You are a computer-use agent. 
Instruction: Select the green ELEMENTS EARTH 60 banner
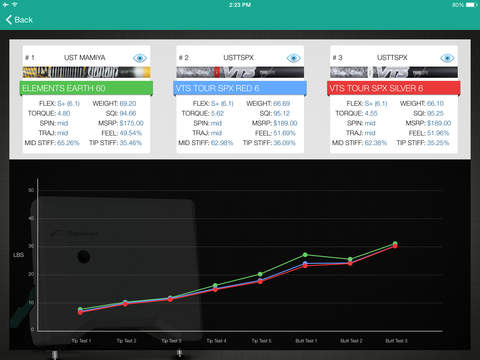86,88
